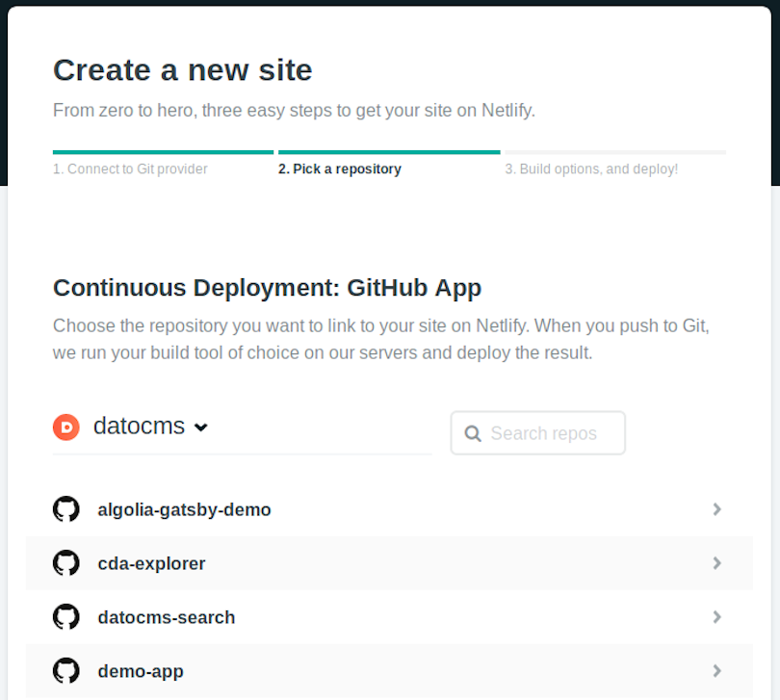Click chevron arrow for cda-explorer
780x700 pixels.
[x=716, y=562]
